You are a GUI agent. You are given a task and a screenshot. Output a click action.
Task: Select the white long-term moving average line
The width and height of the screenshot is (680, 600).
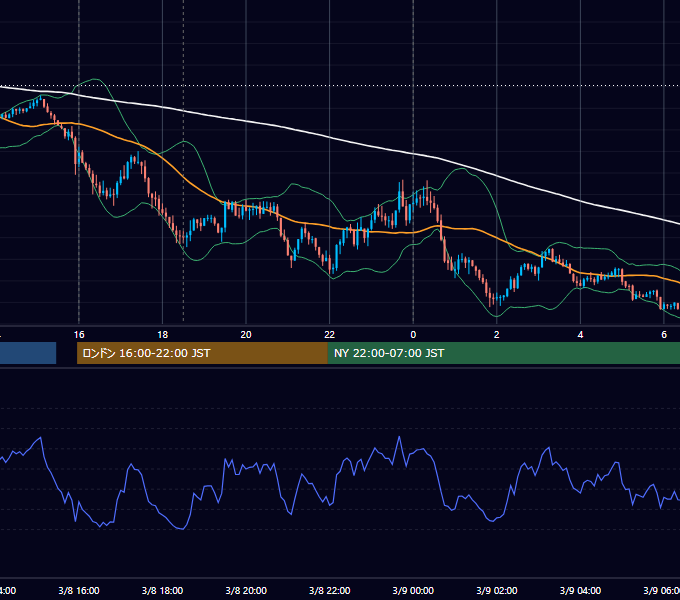330,138
